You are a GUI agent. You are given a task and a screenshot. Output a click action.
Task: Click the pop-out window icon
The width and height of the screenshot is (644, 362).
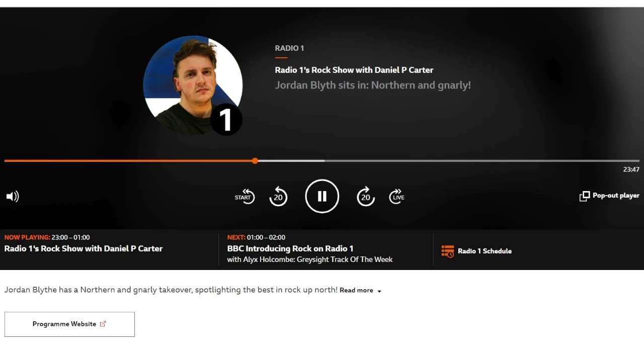[x=585, y=196]
